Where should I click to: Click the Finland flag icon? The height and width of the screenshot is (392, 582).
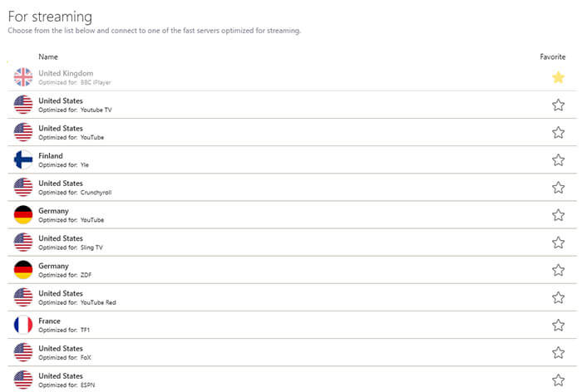tap(23, 159)
